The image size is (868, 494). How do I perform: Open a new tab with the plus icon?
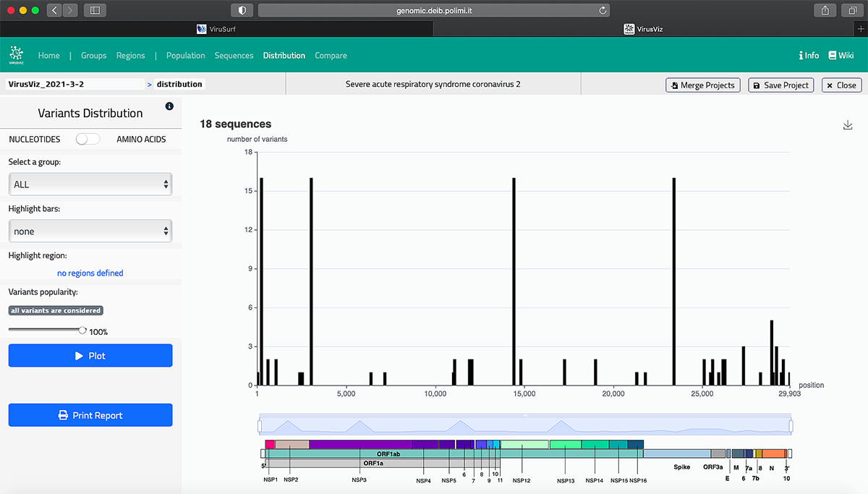tap(860, 29)
